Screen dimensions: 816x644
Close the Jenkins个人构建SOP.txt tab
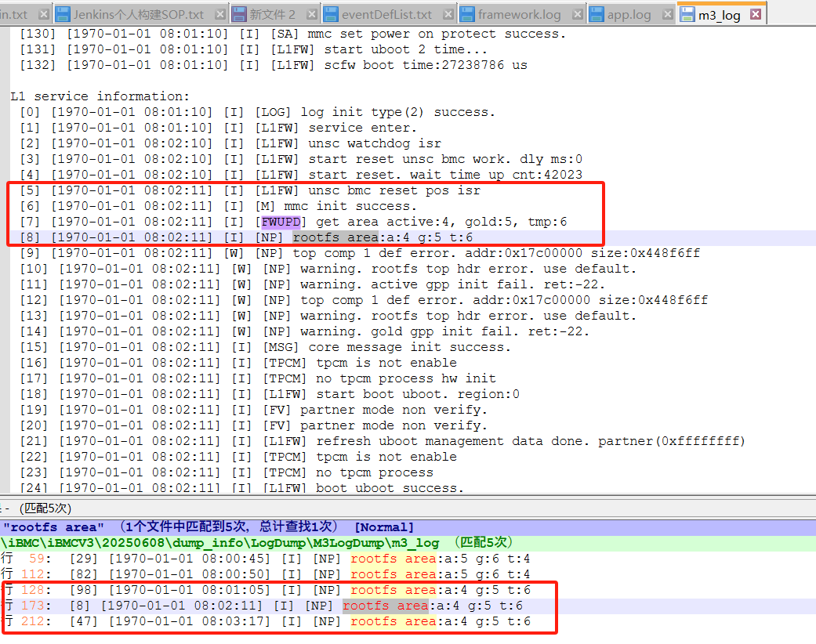218,14
